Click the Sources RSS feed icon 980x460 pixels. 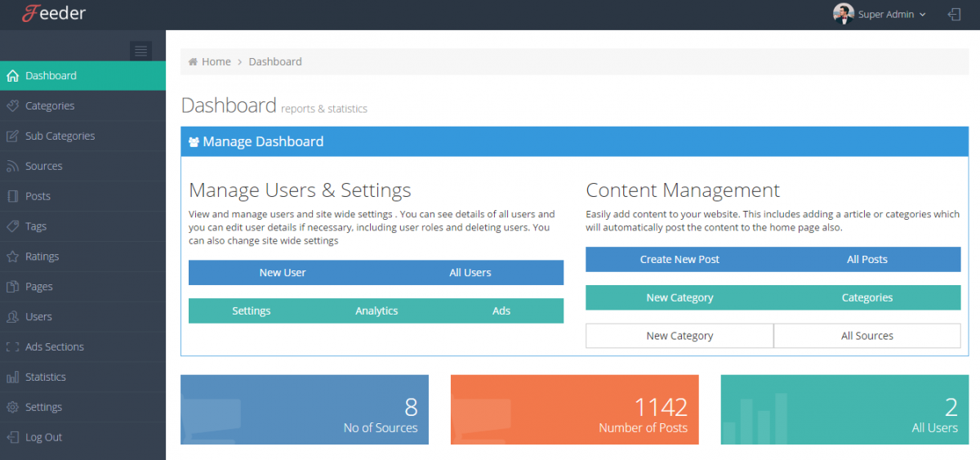(x=12, y=167)
